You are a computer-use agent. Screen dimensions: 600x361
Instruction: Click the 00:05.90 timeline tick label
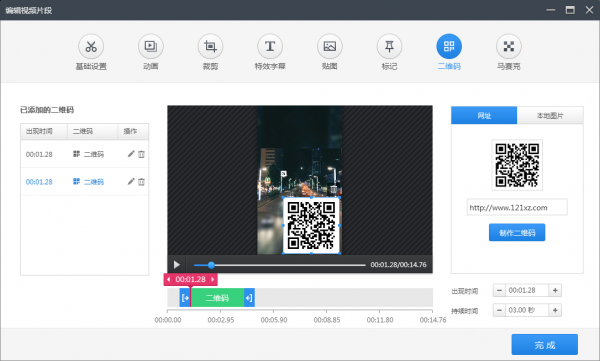coord(274,320)
